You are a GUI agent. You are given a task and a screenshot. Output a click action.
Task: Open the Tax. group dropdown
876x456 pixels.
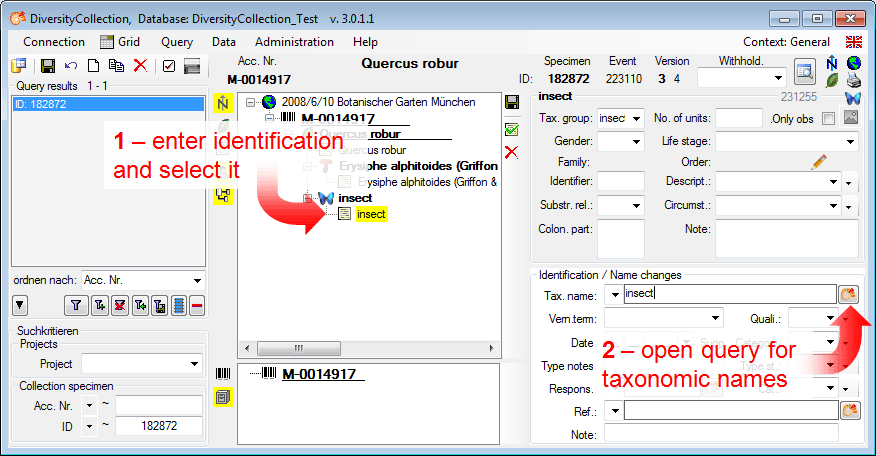(x=636, y=119)
